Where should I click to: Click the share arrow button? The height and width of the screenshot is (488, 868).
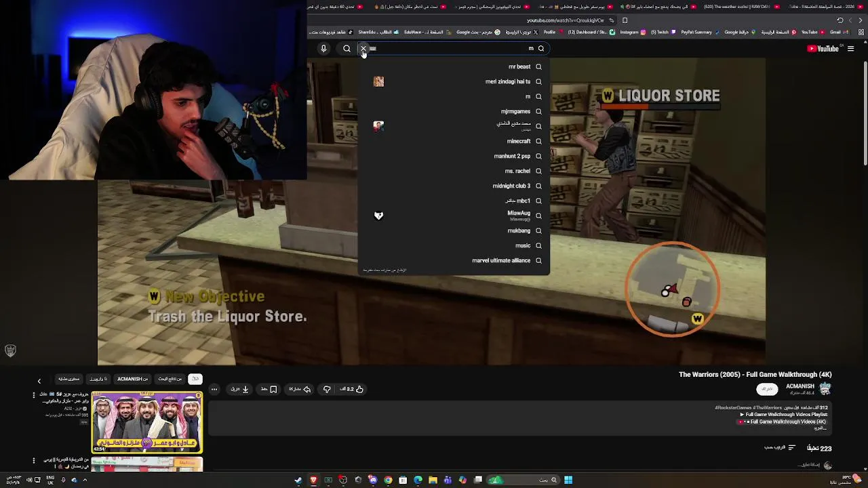300,389
